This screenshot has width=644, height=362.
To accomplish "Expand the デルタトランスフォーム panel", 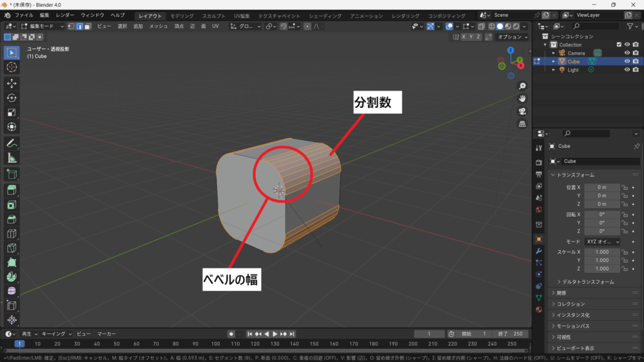I will tap(559, 282).
